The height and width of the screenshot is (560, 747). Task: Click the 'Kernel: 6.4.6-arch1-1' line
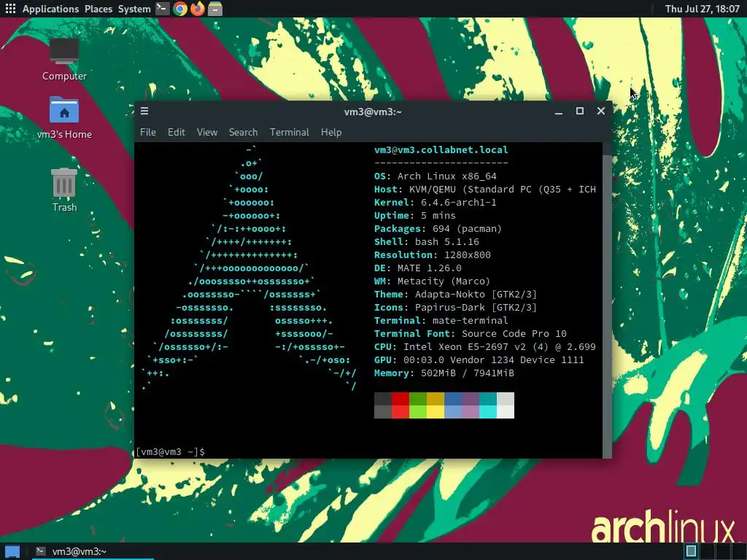436,203
